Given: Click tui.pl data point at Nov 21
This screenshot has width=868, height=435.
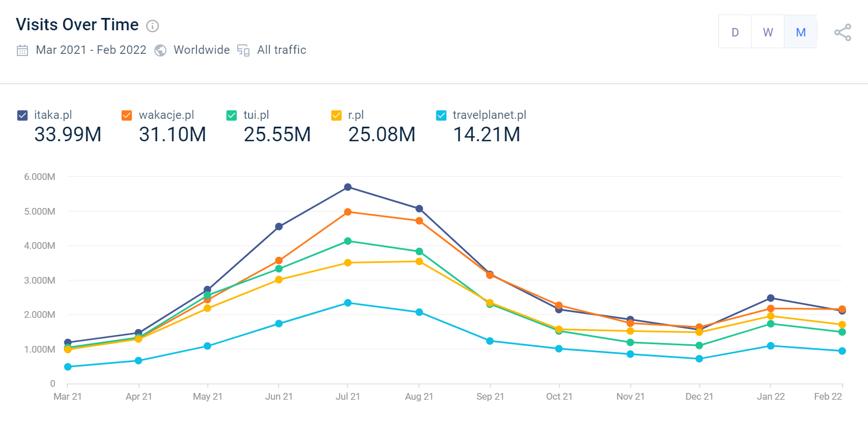Looking at the screenshot, I should pos(631,343).
